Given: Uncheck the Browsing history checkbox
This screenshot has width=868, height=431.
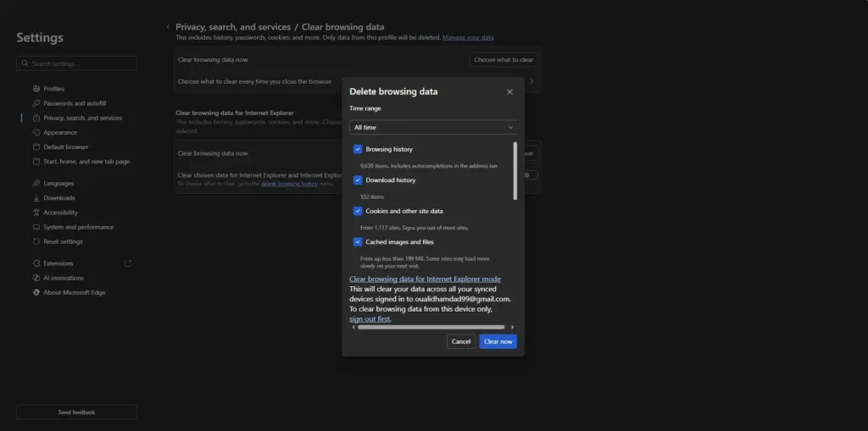Looking at the screenshot, I should click(358, 149).
